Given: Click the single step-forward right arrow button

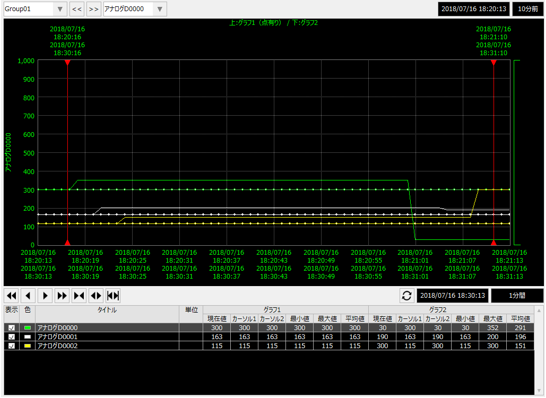Looking at the screenshot, I should point(45,296).
